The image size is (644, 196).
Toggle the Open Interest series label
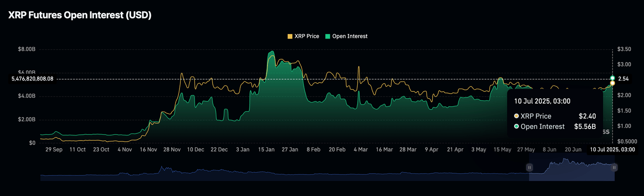click(x=350, y=37)
